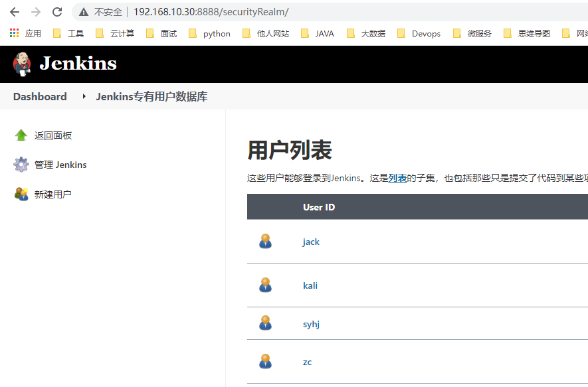The image size is (588, 387).
Task: Click 新建用户 to create a user
Action: pos(53,194)
